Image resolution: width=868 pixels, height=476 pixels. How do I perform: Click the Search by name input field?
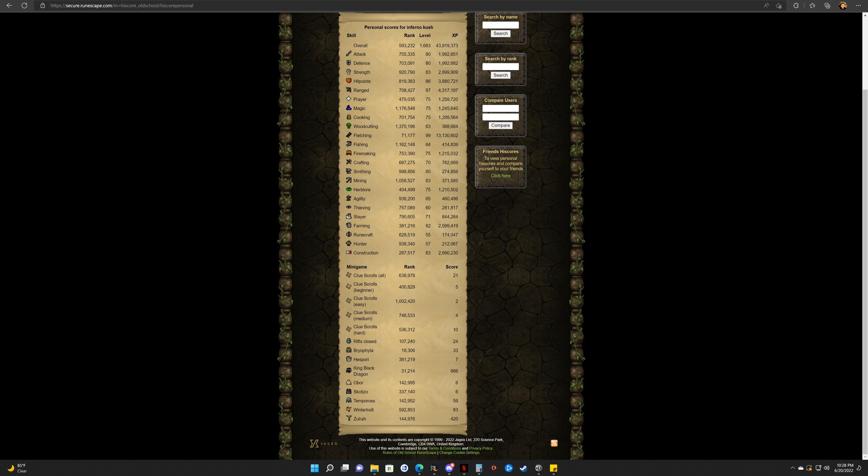500,25
